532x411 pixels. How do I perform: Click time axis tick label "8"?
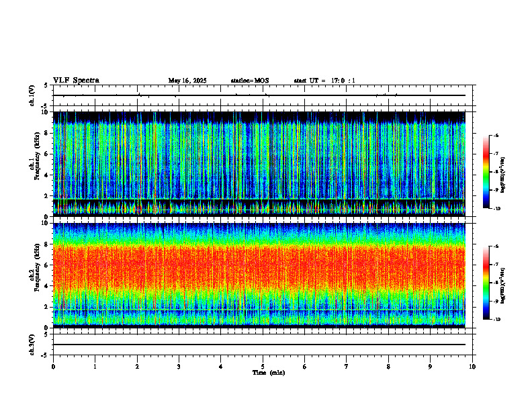tap(388, 367)
